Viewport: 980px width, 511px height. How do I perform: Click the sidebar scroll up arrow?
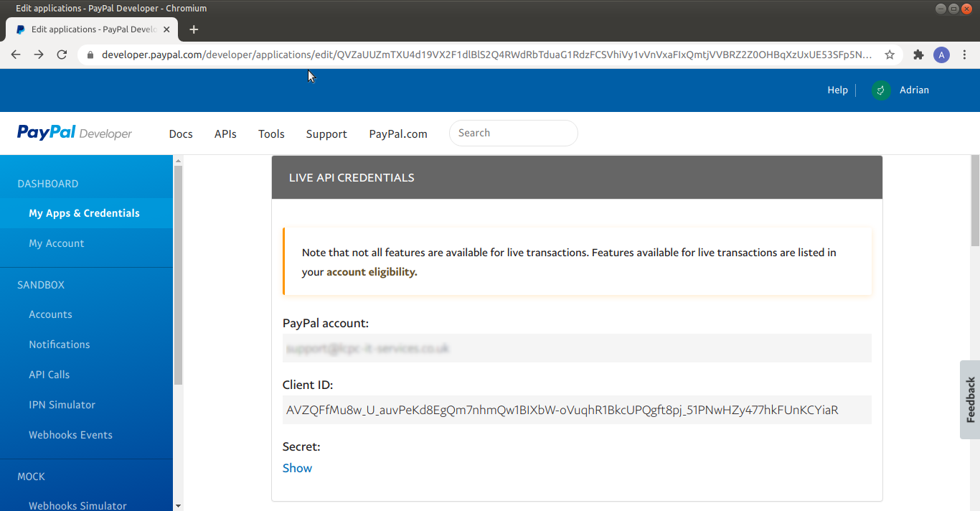pos(178,160)
